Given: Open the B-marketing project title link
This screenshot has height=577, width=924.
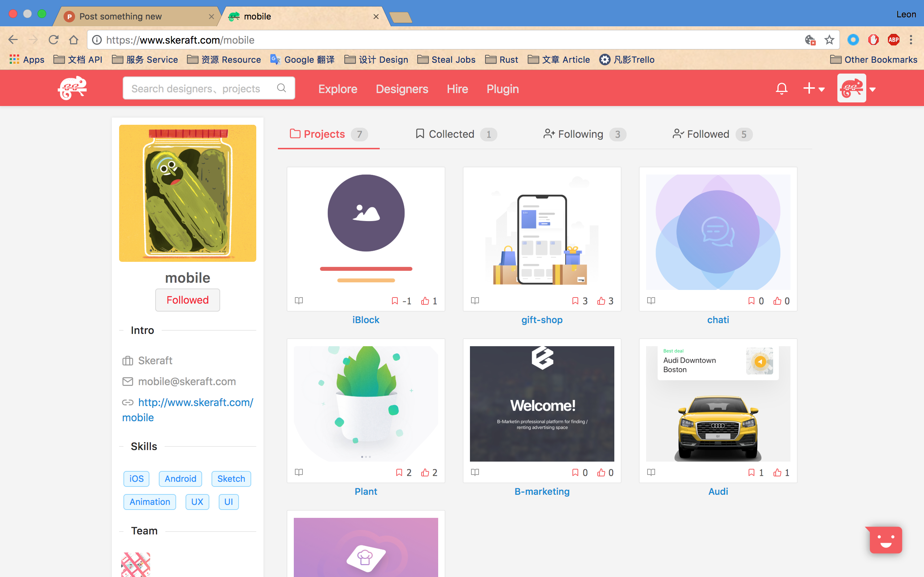Looking at the screenshot, I should click(x=542, y=492).
